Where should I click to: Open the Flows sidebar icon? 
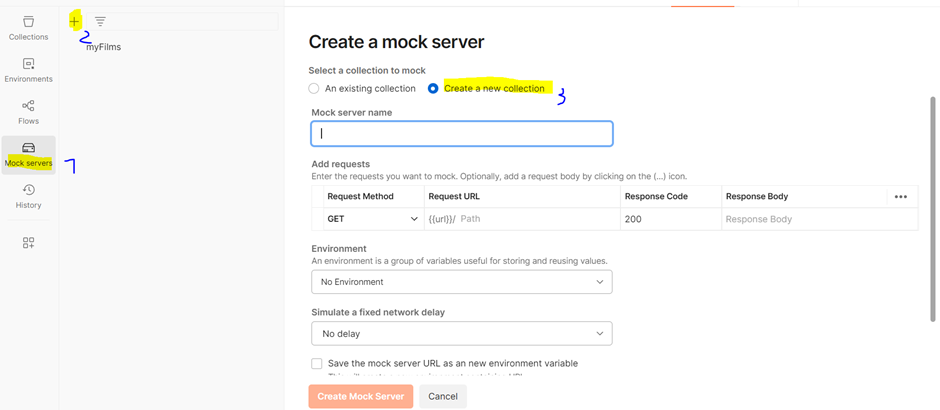[x=28, y=111]
